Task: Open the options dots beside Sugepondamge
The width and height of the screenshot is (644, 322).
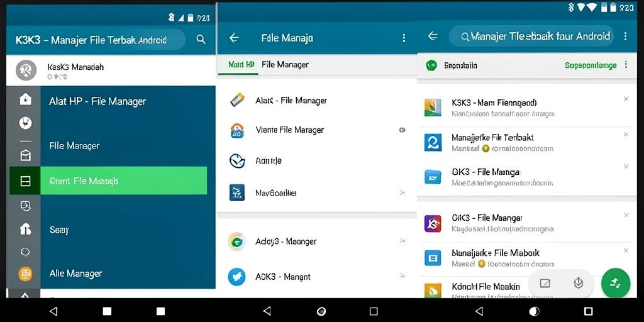Action: [x=626, y=65]
